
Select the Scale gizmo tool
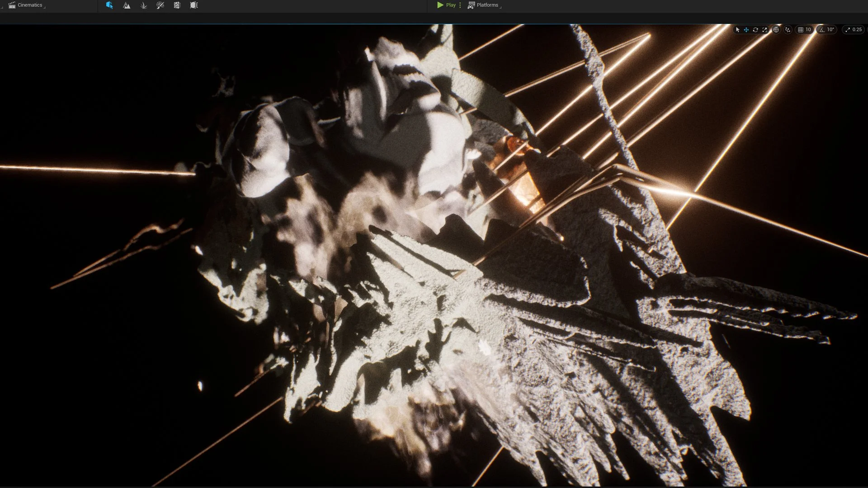click(x=764, y=30)
